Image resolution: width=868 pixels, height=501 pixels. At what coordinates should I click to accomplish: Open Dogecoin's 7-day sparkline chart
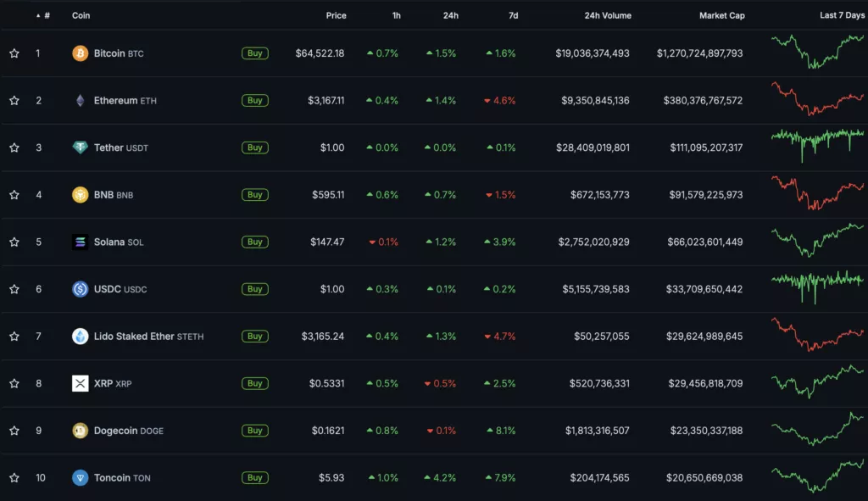pyautogui.click(x=818, y=429)
